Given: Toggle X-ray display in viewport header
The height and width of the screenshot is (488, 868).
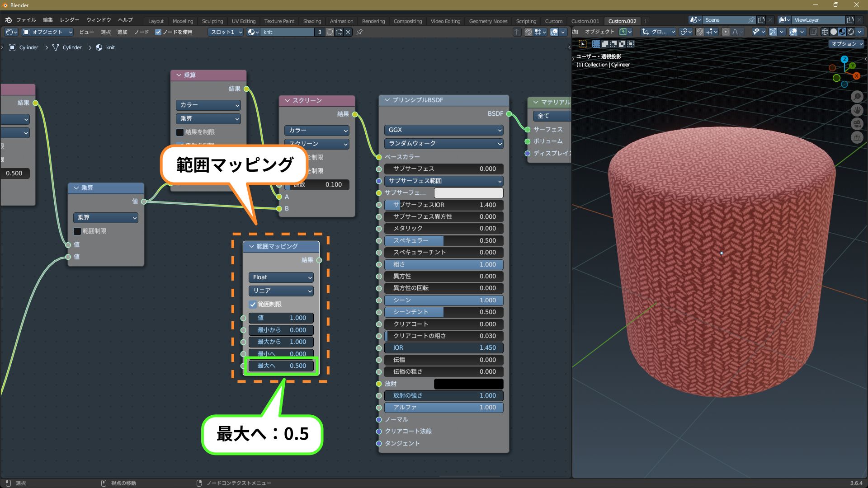Looking at the screenshot, I should click(x=813, y=32).
